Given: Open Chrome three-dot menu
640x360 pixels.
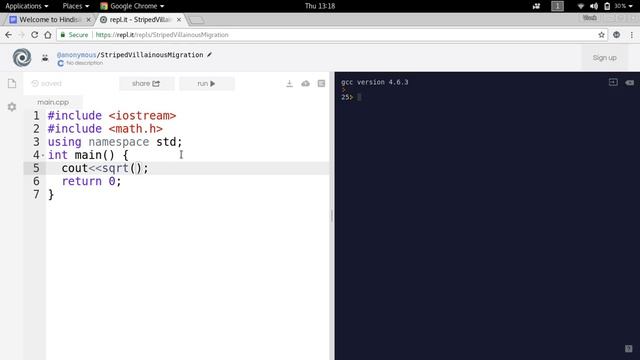Looking at the screenshot, I should tap(631, 35).
